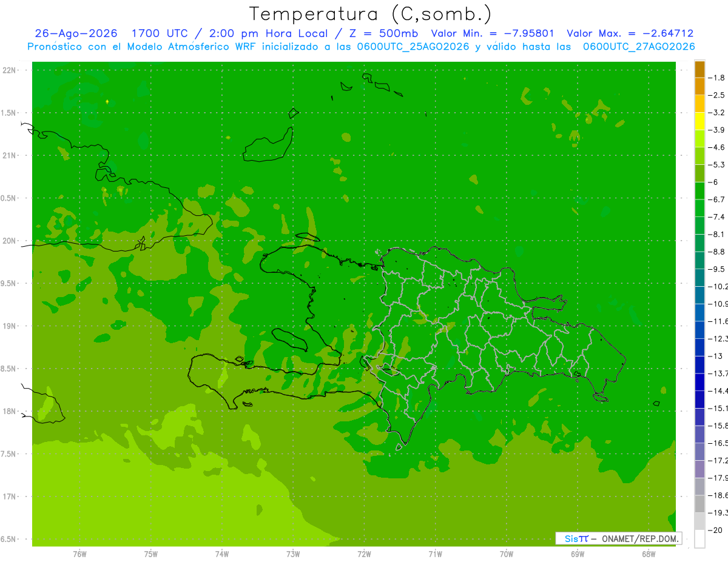
Task: Click the 69W longitude axis label
Action: pos(578,554)
